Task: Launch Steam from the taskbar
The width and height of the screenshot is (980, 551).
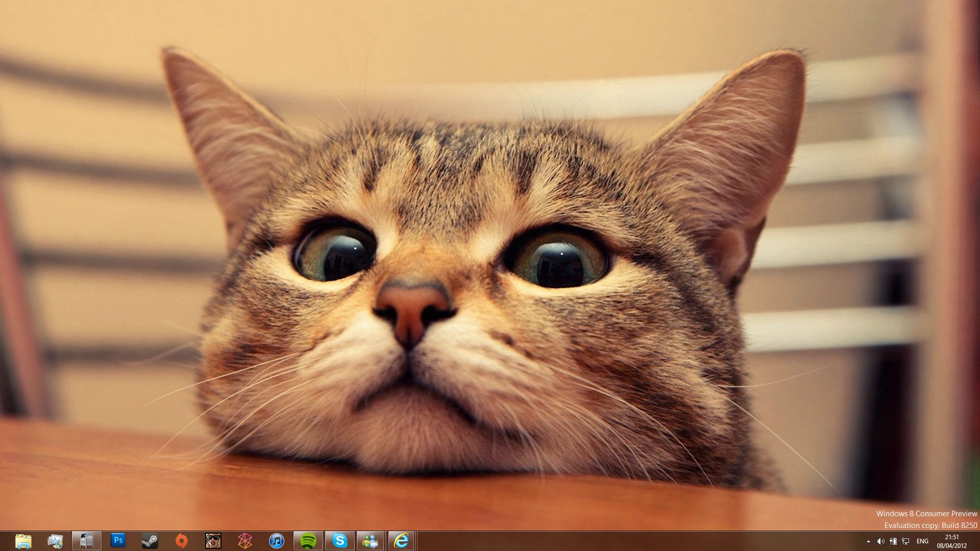Action: 150,541
